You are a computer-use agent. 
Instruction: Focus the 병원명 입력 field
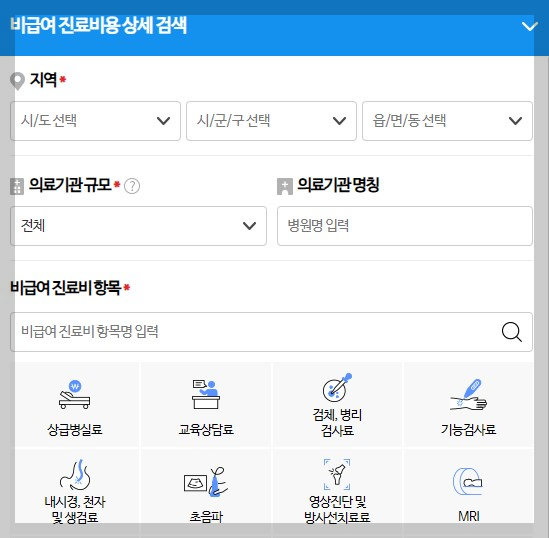click(x=405, y=226)
